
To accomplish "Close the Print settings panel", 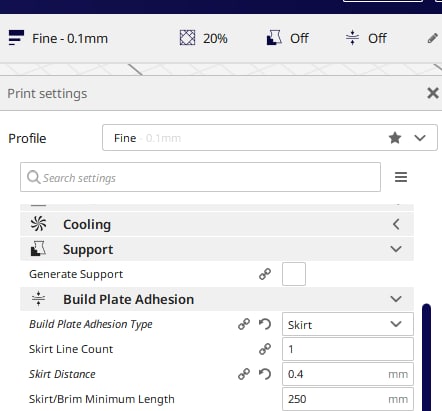I will [433, 93].
